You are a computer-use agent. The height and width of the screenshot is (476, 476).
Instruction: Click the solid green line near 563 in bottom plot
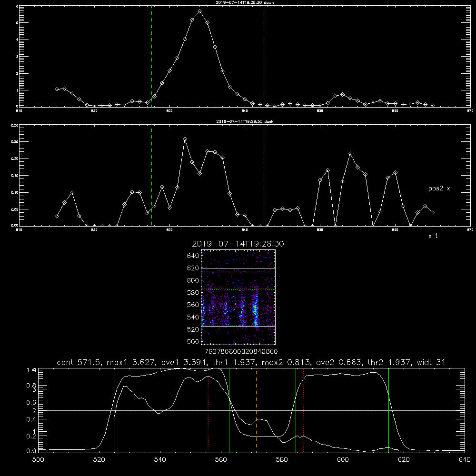pos(229,410)
